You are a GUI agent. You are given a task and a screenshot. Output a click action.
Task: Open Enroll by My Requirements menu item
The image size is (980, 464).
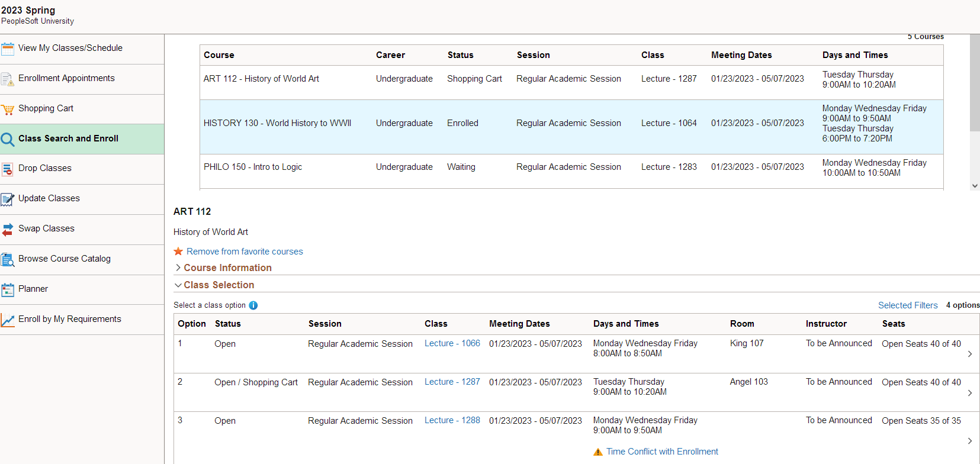click(82, 320)
